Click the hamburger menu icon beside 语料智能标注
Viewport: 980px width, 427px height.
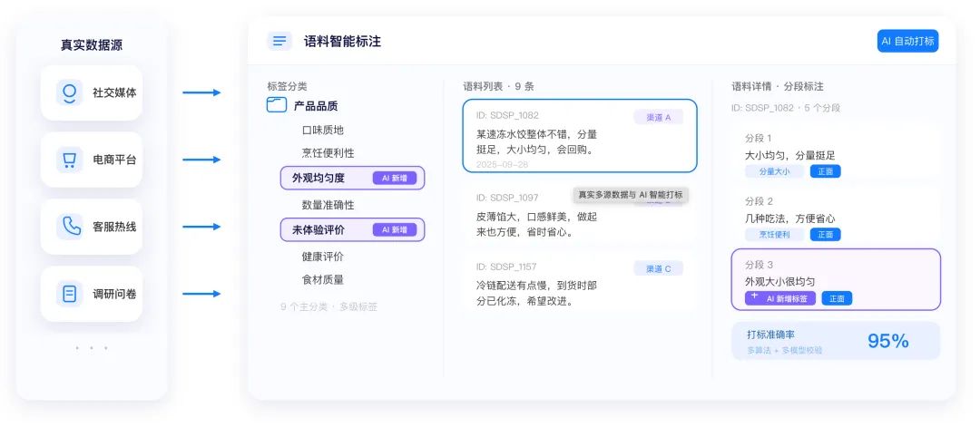click(x=279, y=41)
